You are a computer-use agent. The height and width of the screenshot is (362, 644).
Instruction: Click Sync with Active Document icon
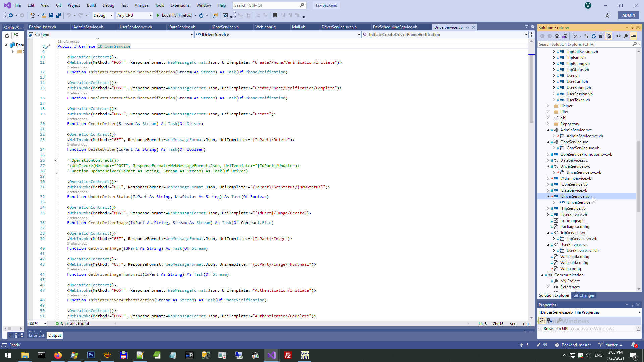click(x=586, y=36)
